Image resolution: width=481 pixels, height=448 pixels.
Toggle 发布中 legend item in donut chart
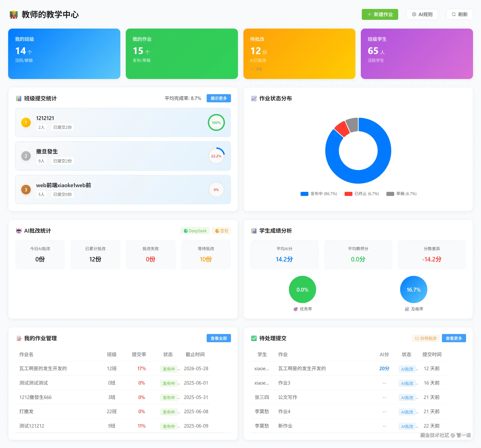click(318, 194)
